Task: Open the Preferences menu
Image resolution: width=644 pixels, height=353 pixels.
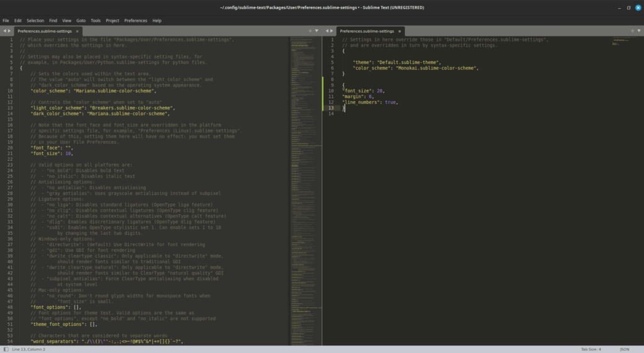Action: point(136,21)
